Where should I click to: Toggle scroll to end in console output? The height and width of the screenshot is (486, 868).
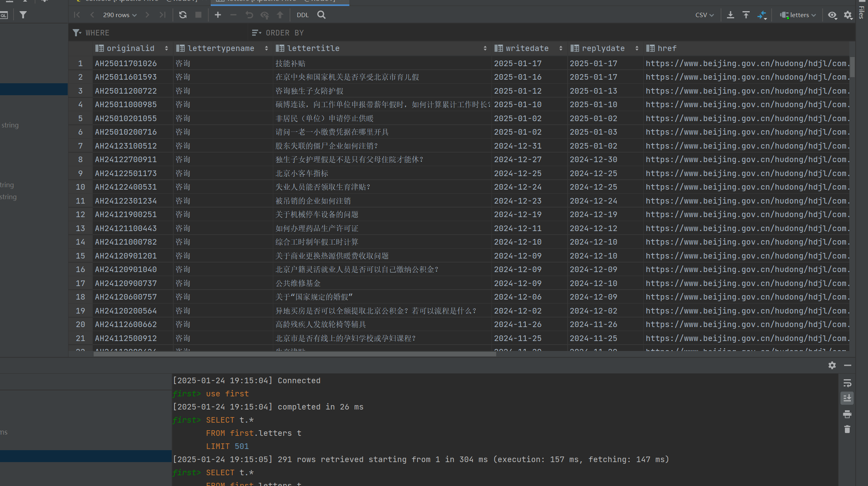(x=847, y=398)
